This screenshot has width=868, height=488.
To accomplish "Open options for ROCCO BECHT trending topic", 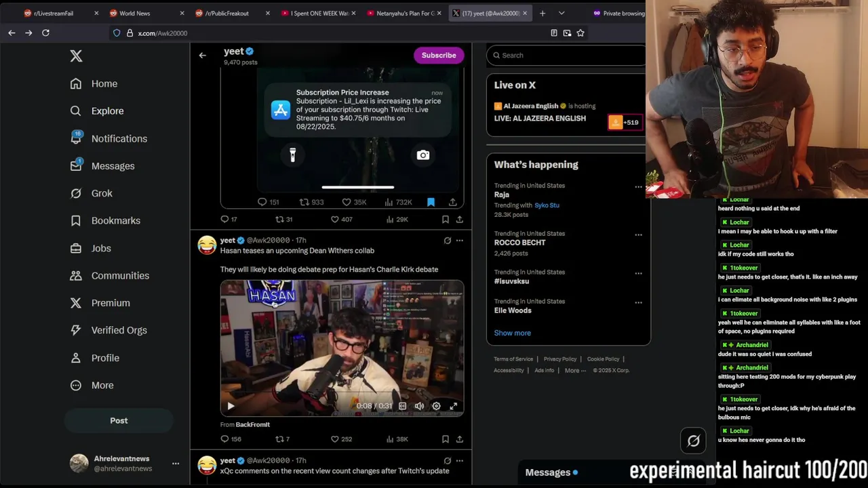I will 638,235.
